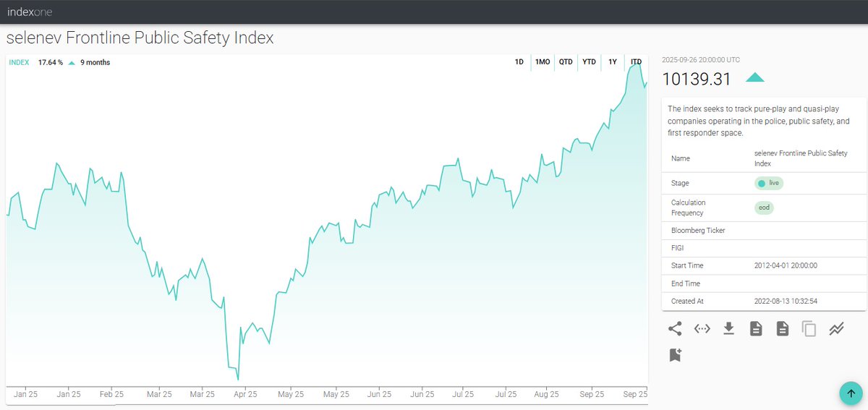Click the share icon

675,329
